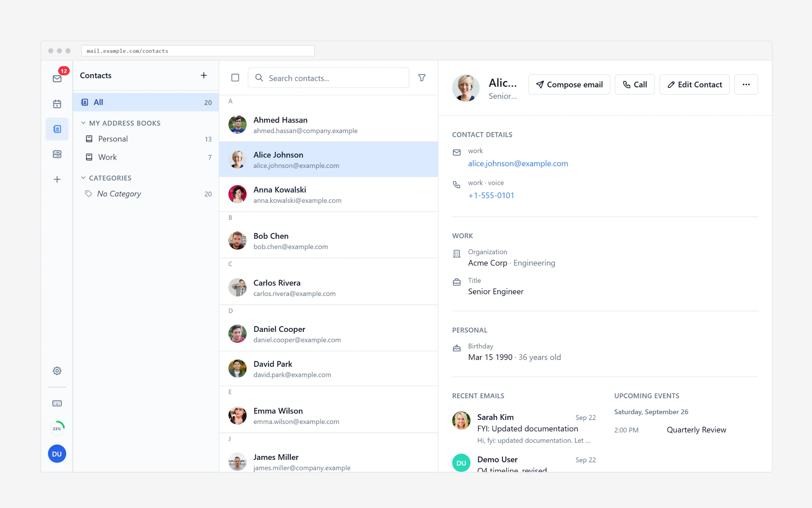This screenshot has width=812, height=508.
Task: Select the All contacts list
Action: pos(146,102)
